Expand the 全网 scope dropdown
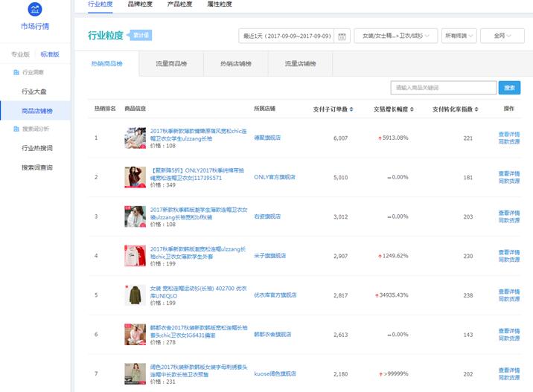533x392 pixels. 502,36
